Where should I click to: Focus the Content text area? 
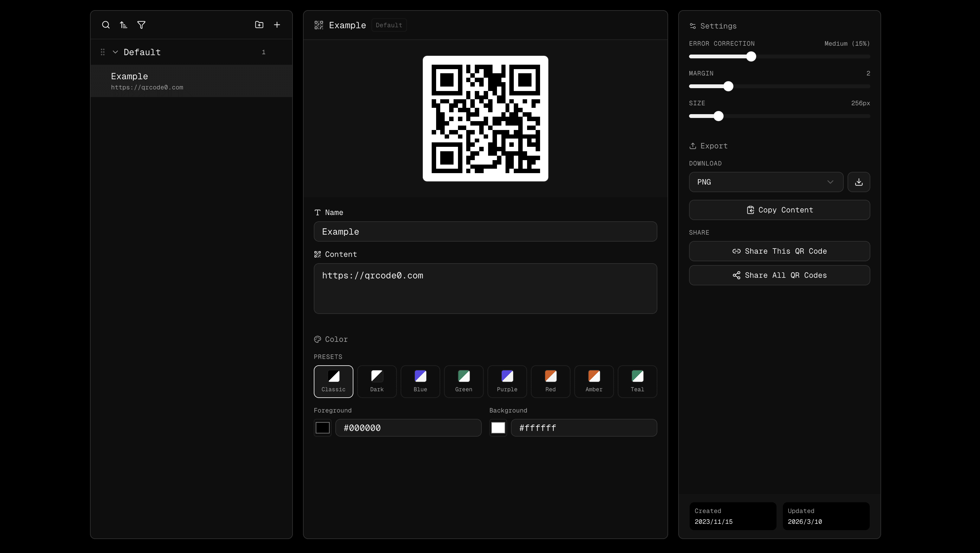[x=486, y=289]
